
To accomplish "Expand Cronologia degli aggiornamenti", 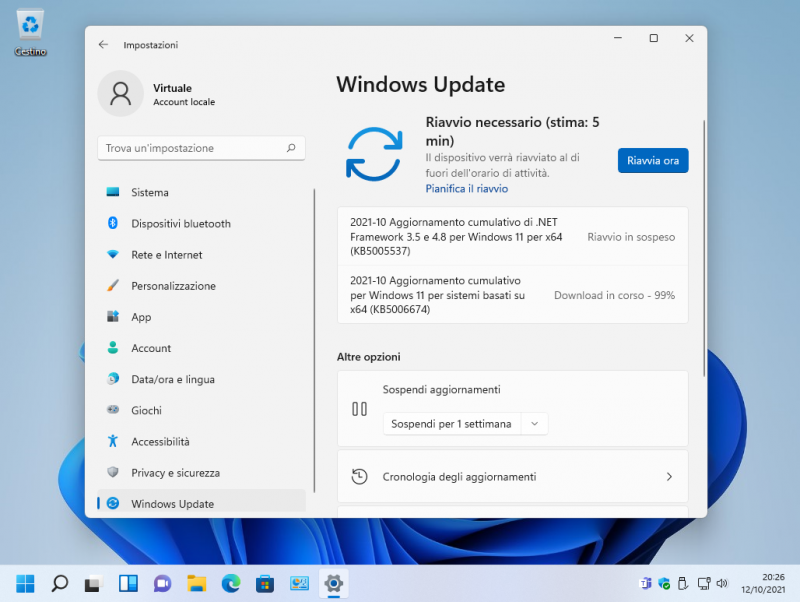I will tap(512, 477).
